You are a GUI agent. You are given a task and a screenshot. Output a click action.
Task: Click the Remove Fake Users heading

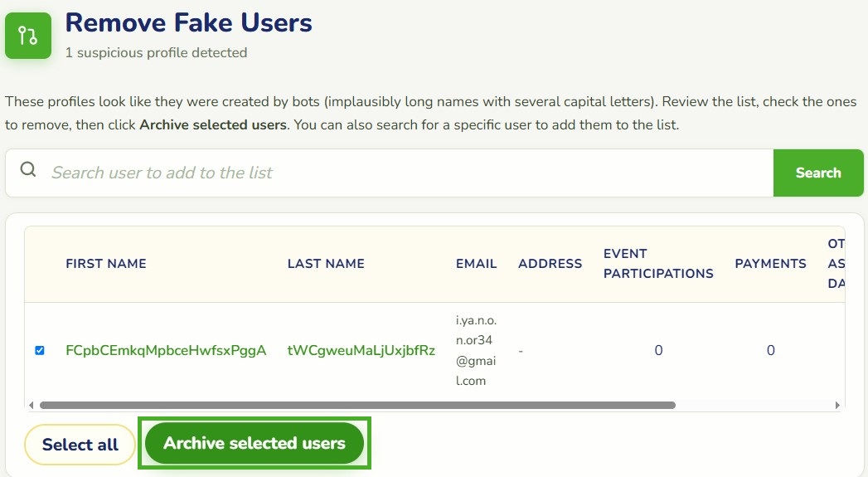[189, 22]
